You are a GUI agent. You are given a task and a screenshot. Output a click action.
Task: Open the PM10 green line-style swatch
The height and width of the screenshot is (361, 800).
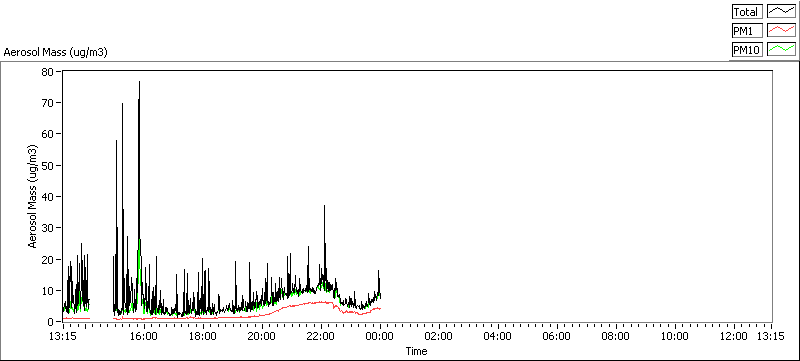click(782, 49)
